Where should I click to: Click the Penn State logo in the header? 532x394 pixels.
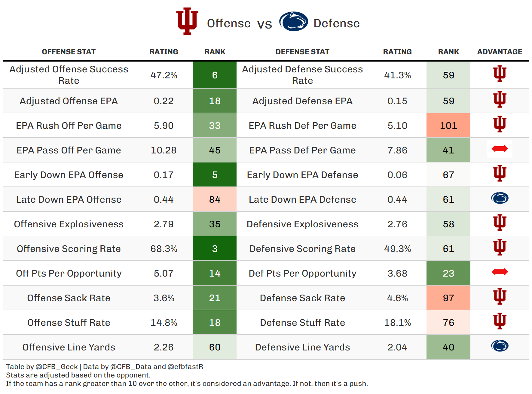point(293,21)
